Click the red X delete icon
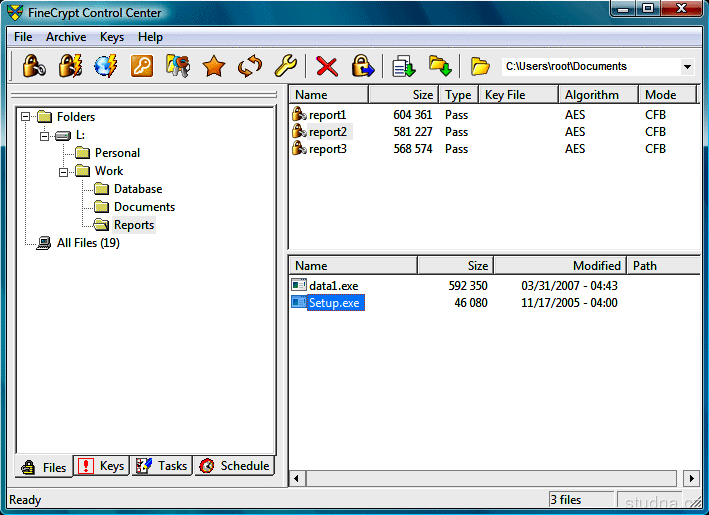 pyautogui.click(x=326, y=67)
